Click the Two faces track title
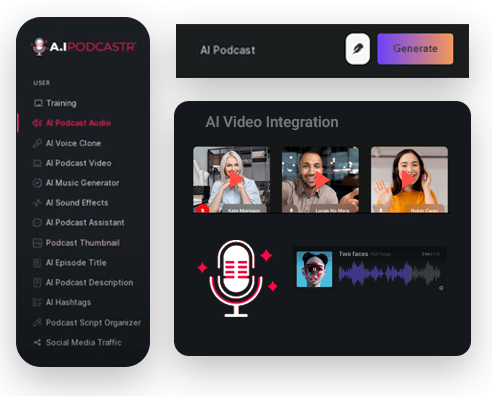Image resolution: width=492 pixels, height=396 pixels. point(353,254)
